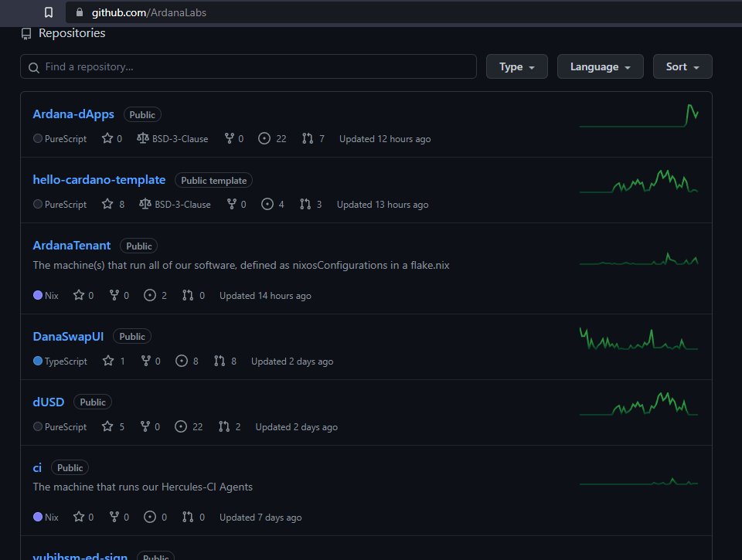Click the bookmark icon in browser bar
742x560 pixels.
pyautogui.click(x=48, y=12)
